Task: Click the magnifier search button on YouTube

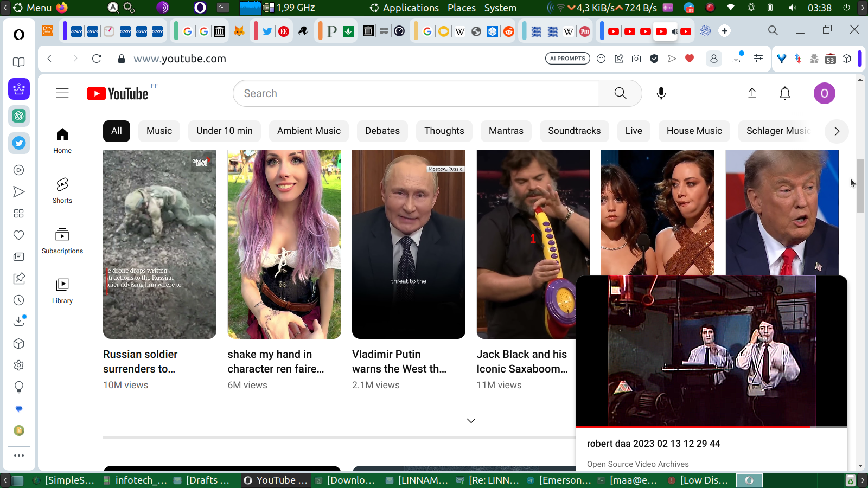Action: pos(620,93)
